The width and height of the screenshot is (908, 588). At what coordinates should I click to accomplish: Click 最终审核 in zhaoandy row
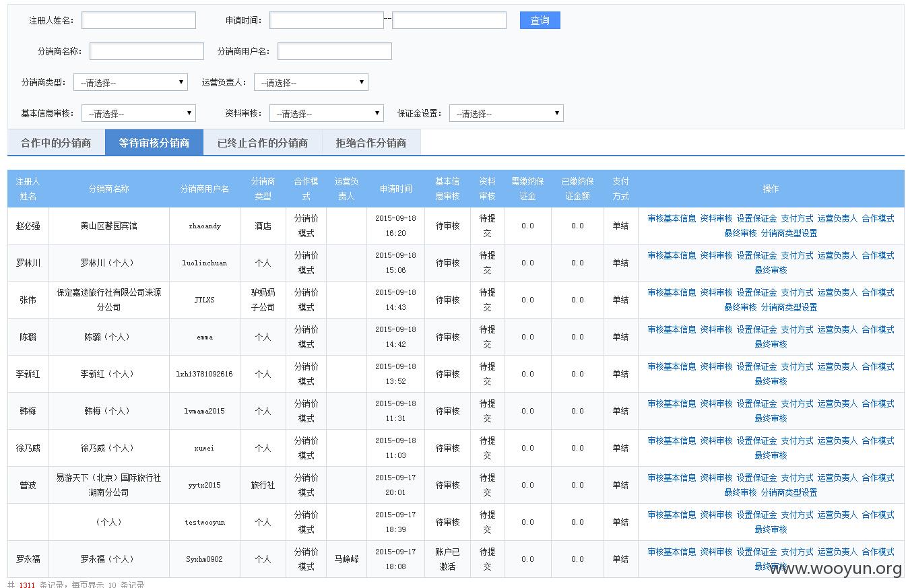(x=740, y=233)
